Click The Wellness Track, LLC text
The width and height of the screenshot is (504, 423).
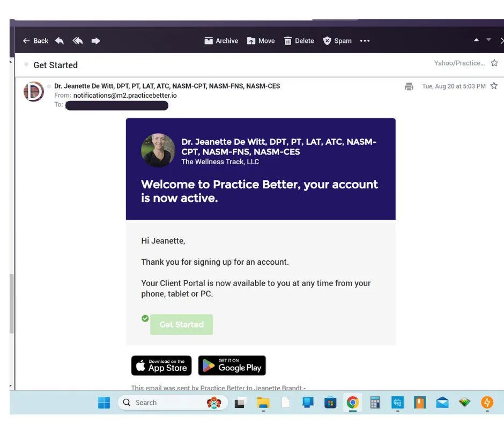click(x=220, y=162)
